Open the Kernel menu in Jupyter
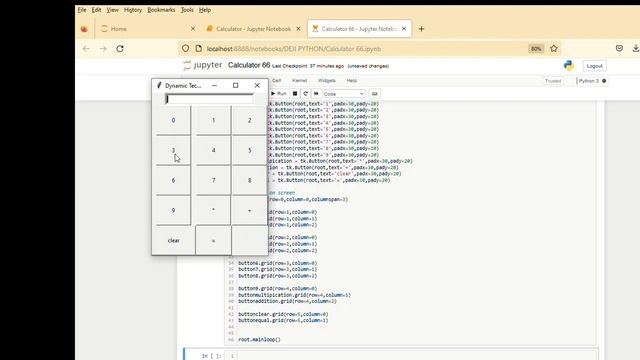This screenshot has width=640, height=360. pos(299,80)
